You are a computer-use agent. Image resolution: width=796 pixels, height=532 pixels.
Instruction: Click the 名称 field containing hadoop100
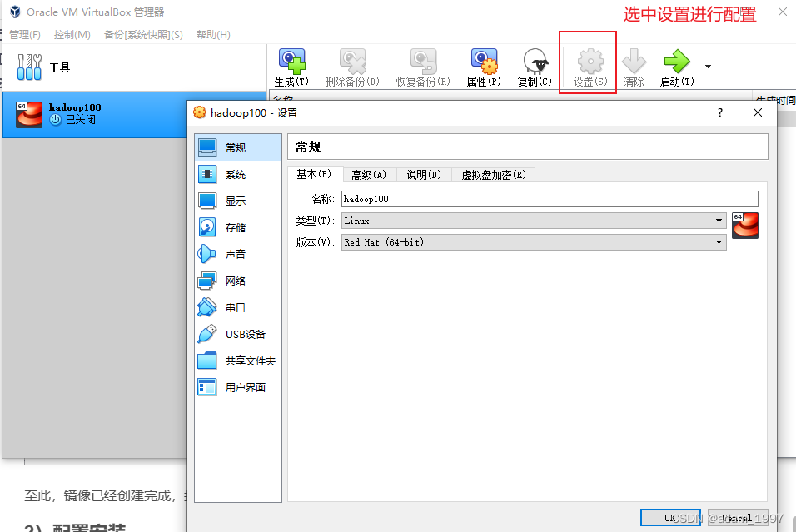(x=550, y=199)
